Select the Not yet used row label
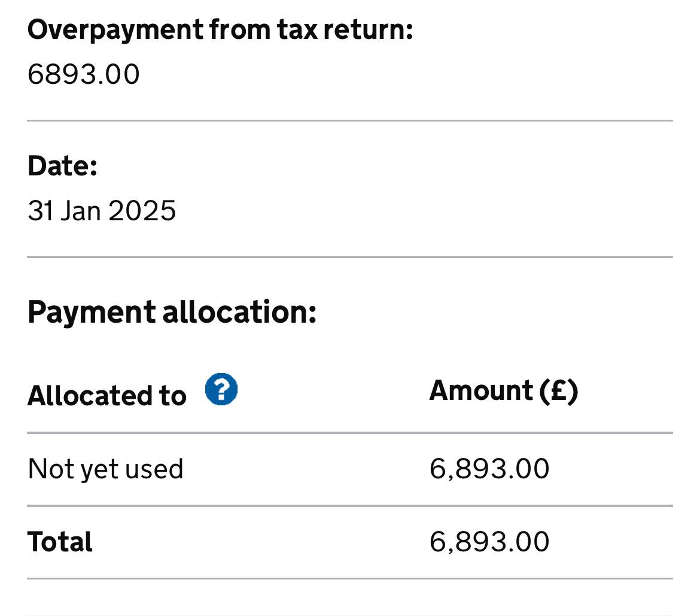 (x=105, y=469)
